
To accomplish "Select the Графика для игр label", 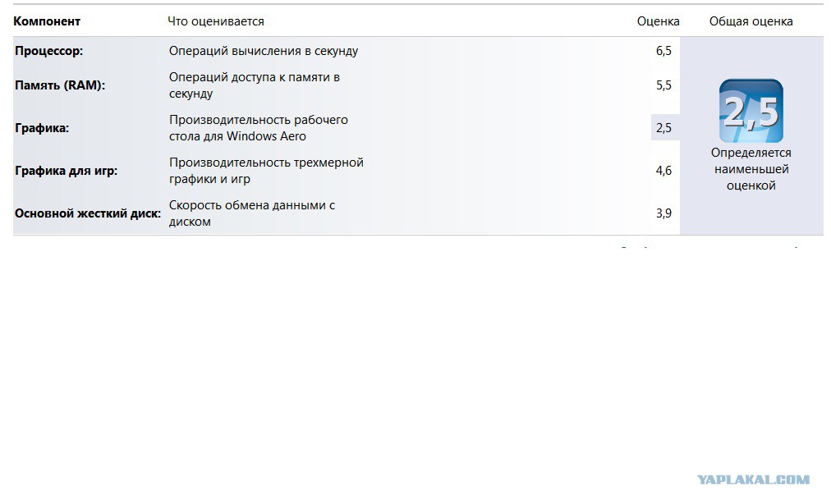I will (66, 171).
